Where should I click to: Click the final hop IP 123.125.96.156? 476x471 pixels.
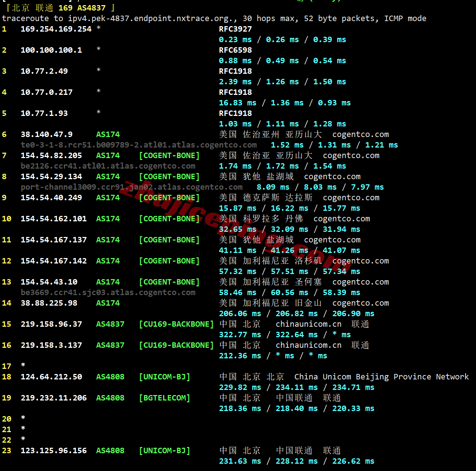click(x=54, y=451)
